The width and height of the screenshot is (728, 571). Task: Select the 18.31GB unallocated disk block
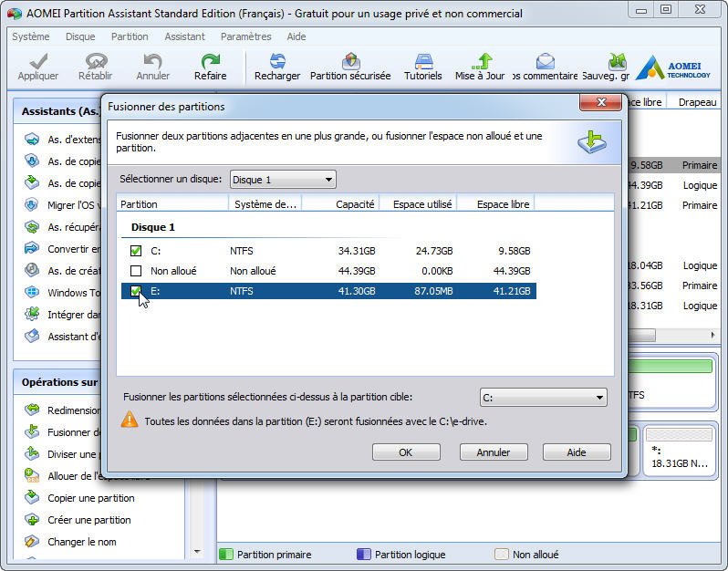(680, 451)
